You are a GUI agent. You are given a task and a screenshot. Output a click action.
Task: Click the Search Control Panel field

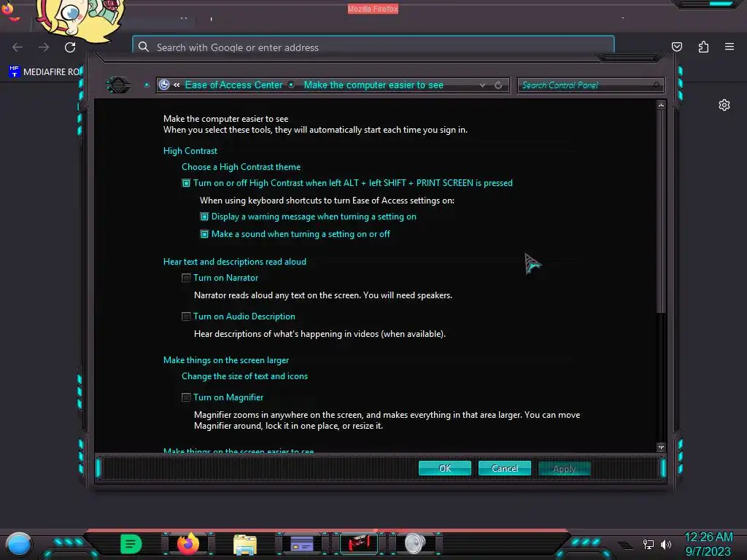589,85
